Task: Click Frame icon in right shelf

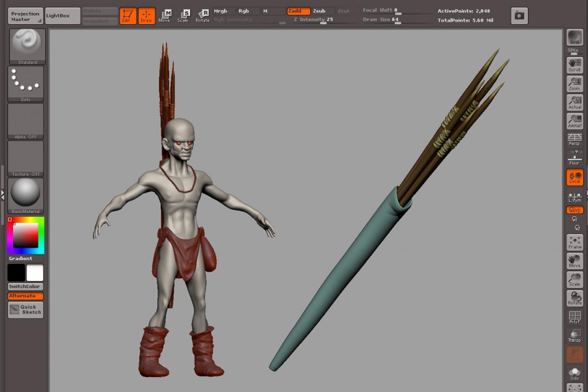Action: point(574,242)
